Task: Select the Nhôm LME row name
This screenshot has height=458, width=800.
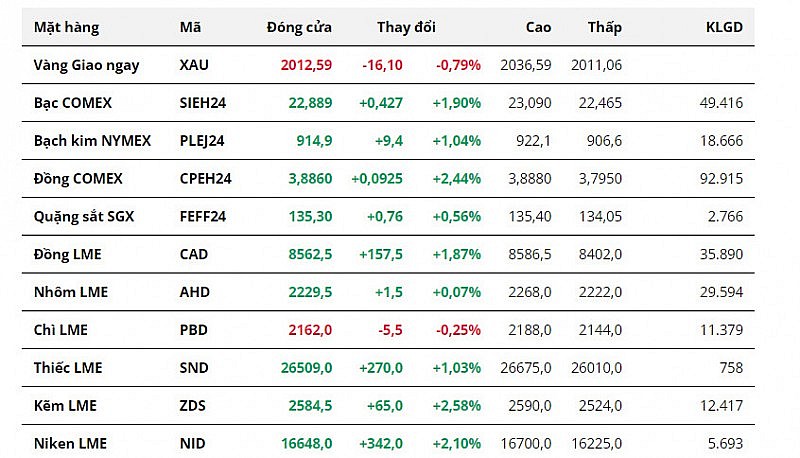Action: 70,292
